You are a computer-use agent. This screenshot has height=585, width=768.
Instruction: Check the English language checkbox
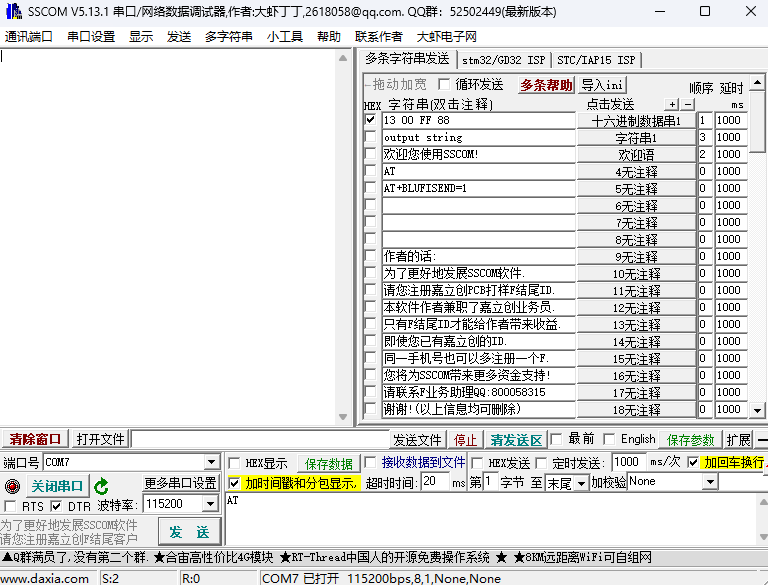click(x=609, y=439)
